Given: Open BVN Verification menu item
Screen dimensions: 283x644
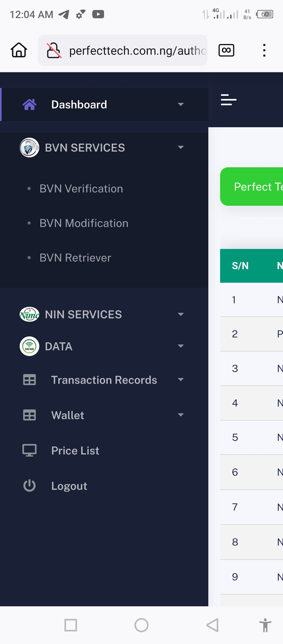Looking at the screenshot, I should (81, 189).
